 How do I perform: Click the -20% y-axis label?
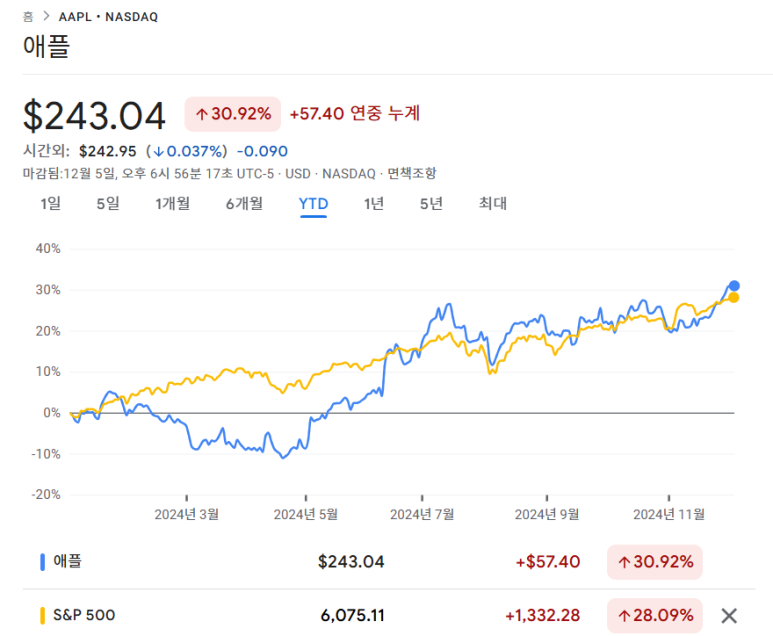click(x=46, y=495)
